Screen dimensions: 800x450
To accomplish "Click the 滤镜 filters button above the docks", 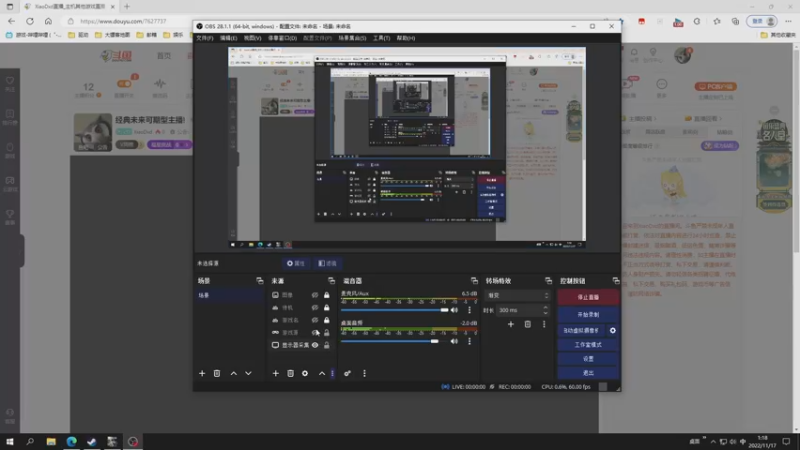I will (328, 263).
